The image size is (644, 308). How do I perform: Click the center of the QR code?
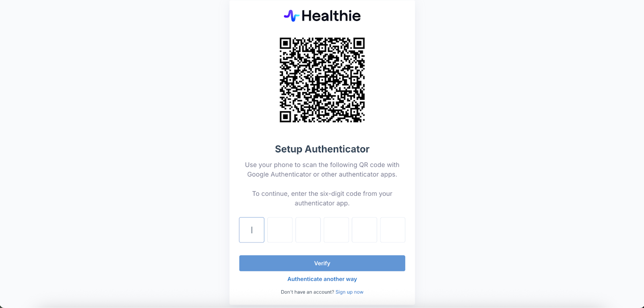[322, 80]
